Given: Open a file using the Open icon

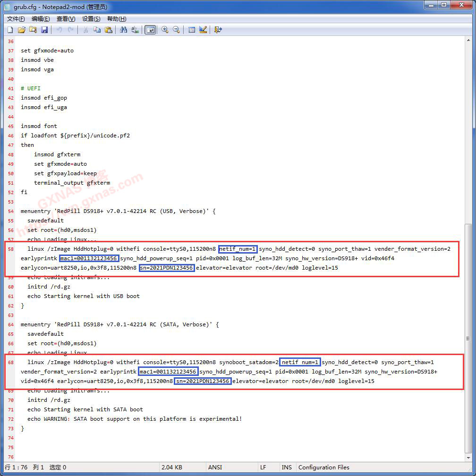Looking at the screenshot, I should (x=22, y=30).
